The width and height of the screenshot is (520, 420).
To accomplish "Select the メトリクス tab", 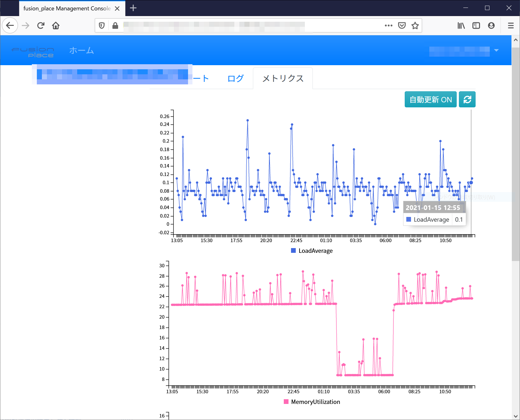I will click(x=283, y=78).
